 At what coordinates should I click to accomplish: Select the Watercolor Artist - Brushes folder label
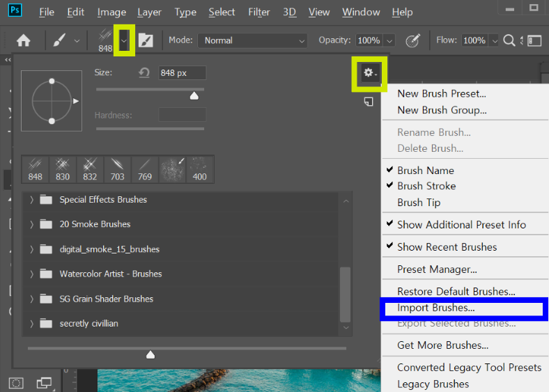tap(111, 274)
